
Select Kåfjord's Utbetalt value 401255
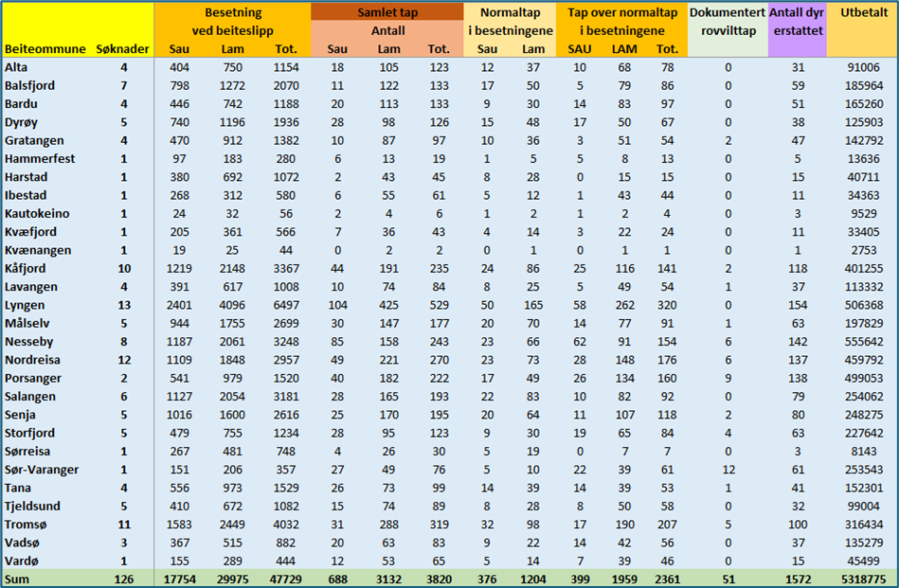tap(862, 269)
